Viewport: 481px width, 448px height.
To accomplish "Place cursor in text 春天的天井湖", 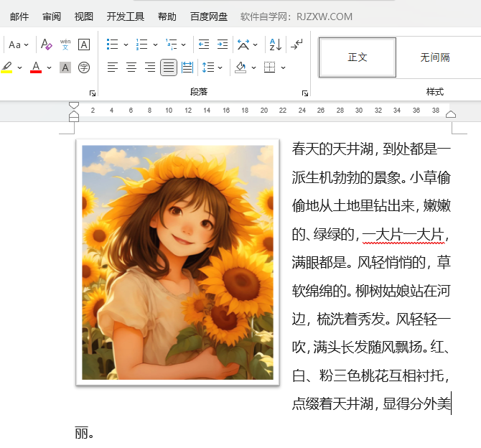I will coord(332,149).
